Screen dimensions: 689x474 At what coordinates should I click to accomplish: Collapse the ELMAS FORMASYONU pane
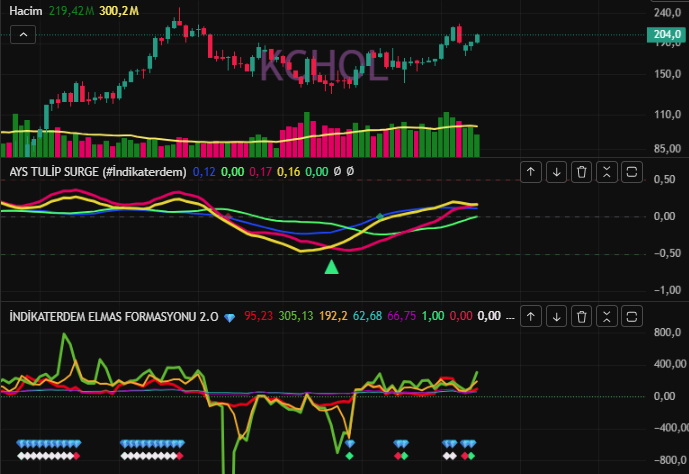coord(606,316)
